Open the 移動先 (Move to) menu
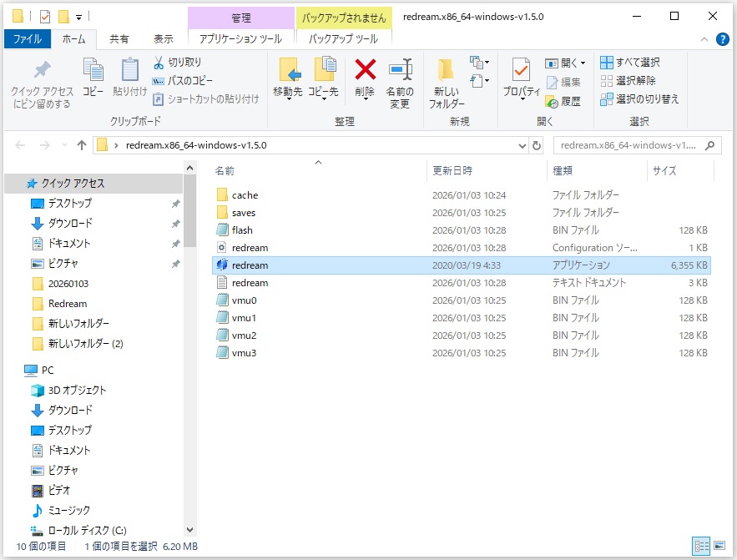 (x=288, y=78)
